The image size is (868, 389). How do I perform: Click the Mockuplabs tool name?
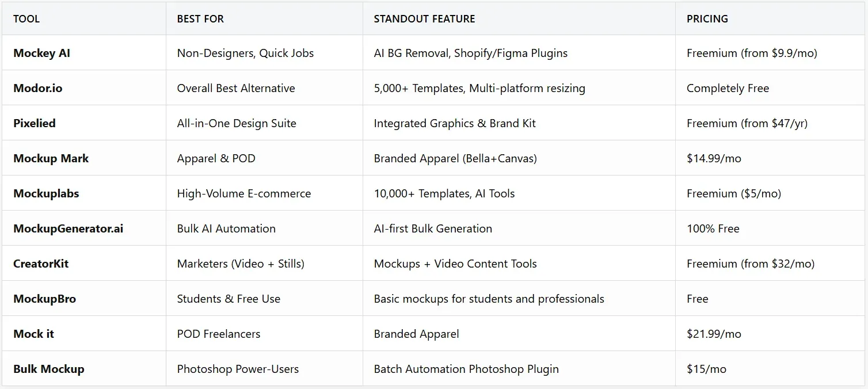46,193
